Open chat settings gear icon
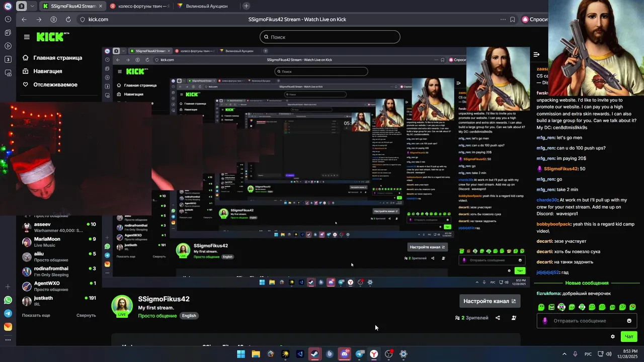 click(x=612, y=337)
